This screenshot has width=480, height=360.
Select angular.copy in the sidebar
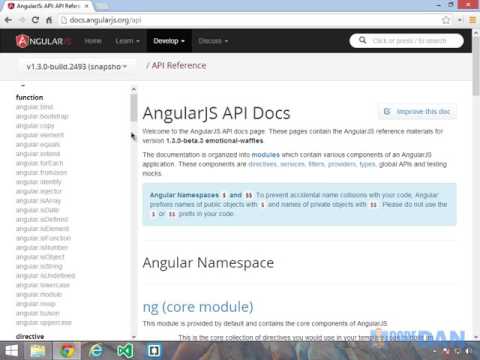pos(35,126)
